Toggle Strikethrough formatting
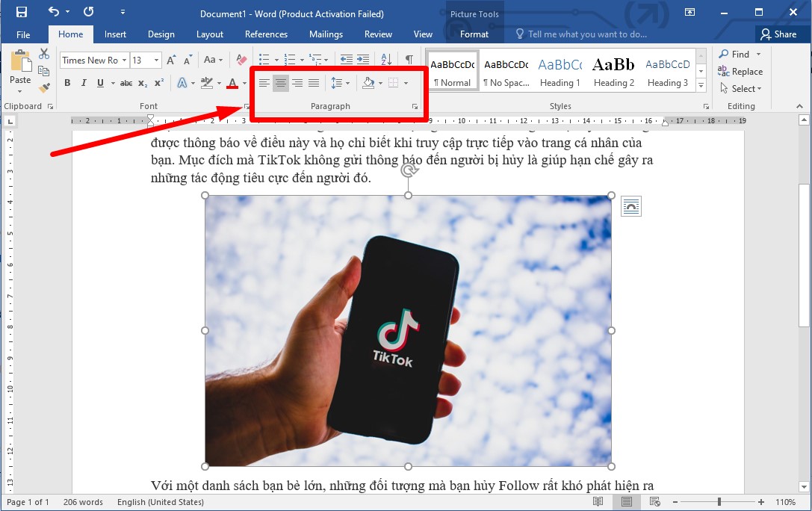This screenshot has width=812, height=511. (x=126, y=83)
